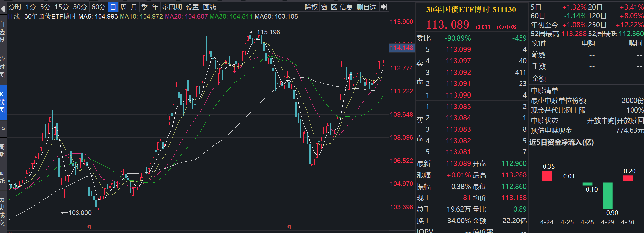Click the 窗 window layout icon
This screenshot has width=644, height=233.
click(x=324, y=7)
